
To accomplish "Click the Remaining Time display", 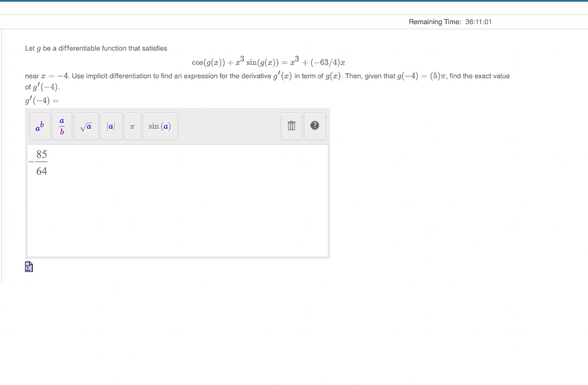I will tap(451, 21).
